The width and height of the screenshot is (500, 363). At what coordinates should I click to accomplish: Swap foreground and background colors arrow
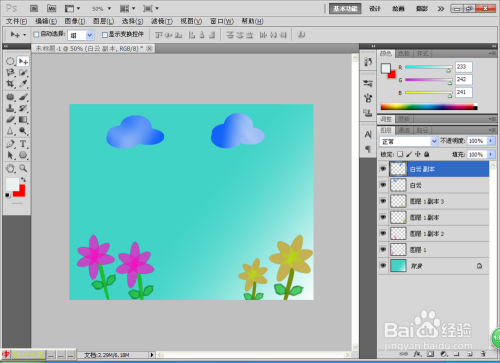[x=23, y=180]
